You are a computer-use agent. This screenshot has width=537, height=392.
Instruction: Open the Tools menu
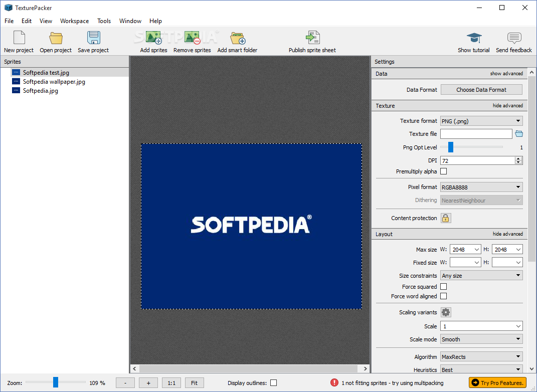pos(104,21)
